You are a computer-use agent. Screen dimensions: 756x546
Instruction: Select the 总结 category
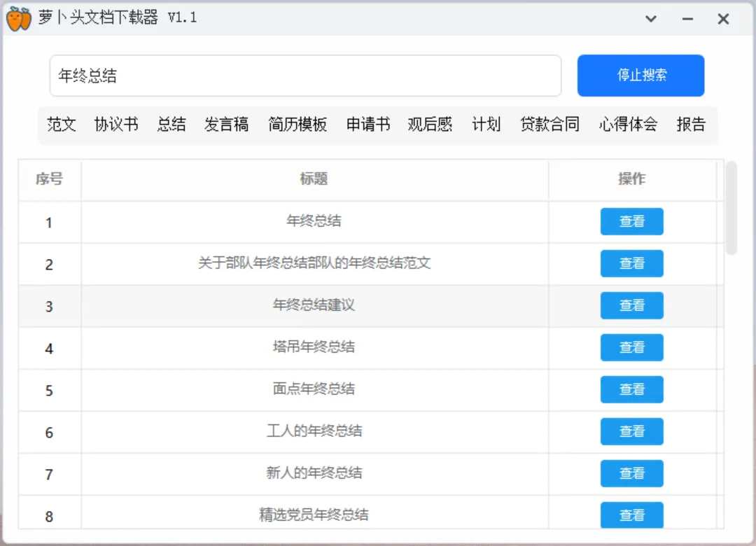click(x=171, y=125)
